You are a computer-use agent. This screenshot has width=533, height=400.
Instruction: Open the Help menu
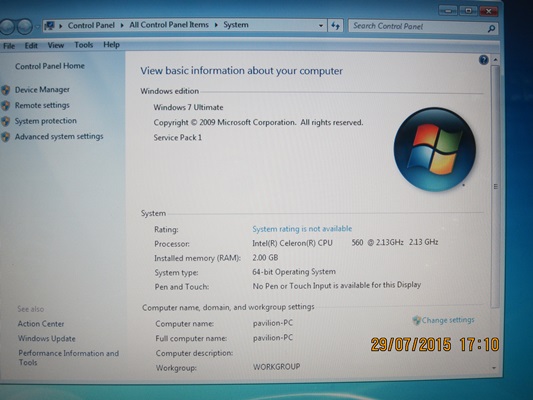pyautogui.click(x=111, y=45)
